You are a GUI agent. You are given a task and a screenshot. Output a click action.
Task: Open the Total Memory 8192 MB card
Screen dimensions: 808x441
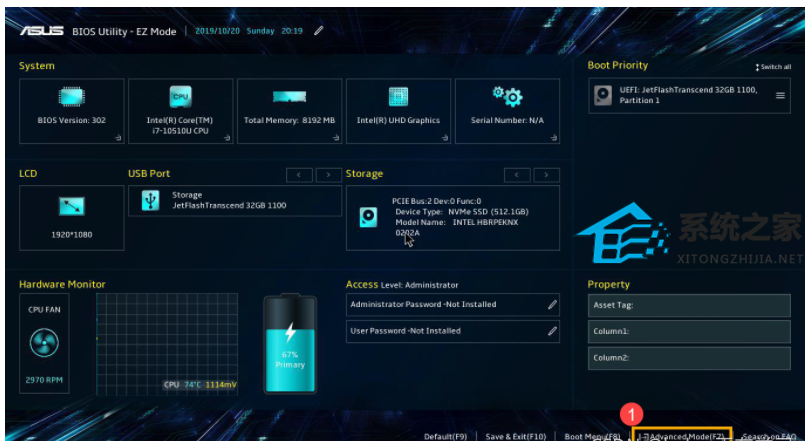(290, 111)
